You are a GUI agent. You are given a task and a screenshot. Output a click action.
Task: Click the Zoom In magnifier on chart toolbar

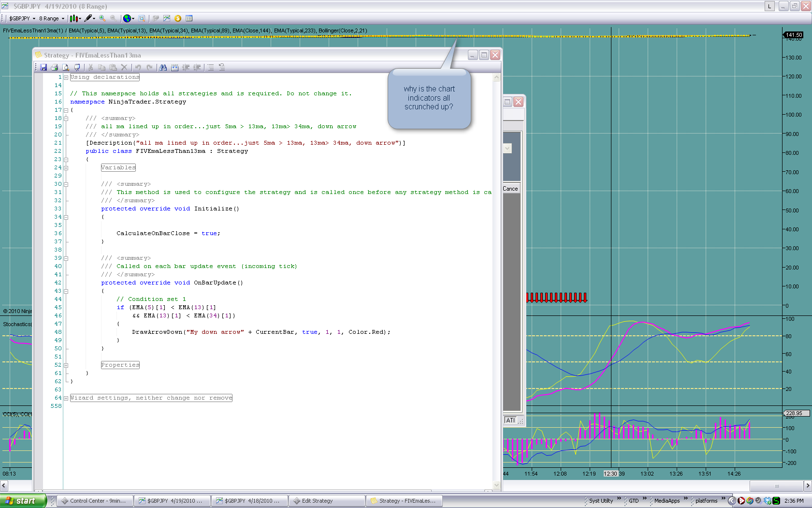pos(102,18)
